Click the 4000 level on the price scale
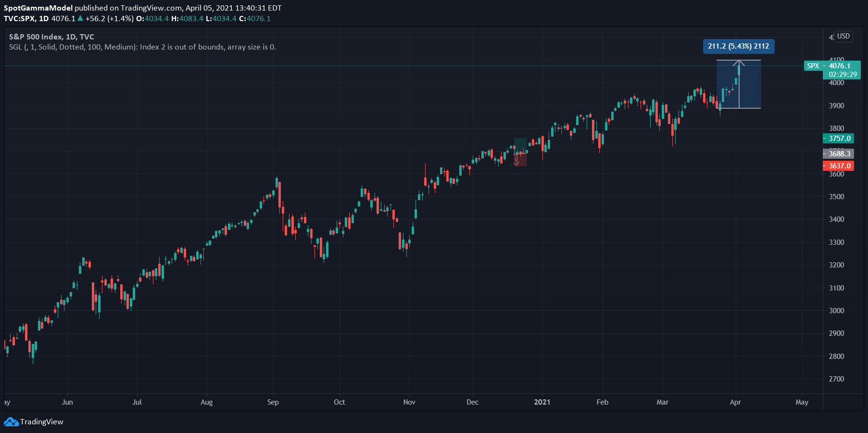868x433 pixels. (x=838, y=83)
